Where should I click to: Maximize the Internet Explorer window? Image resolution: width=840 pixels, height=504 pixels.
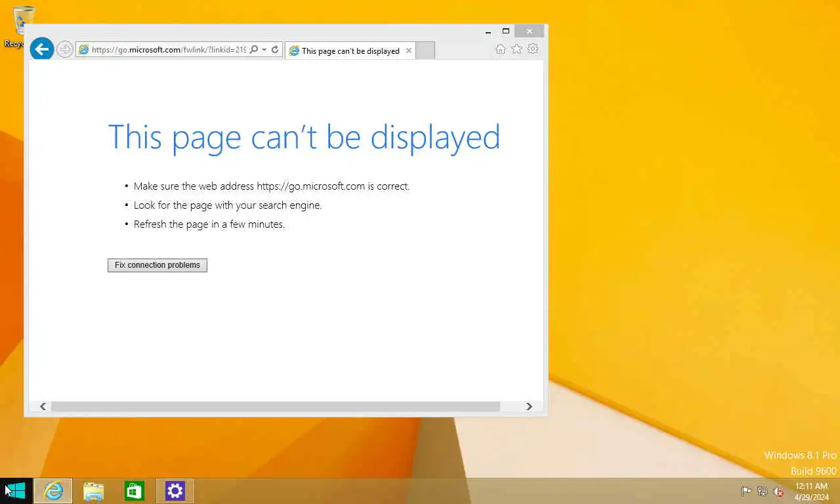506,31
